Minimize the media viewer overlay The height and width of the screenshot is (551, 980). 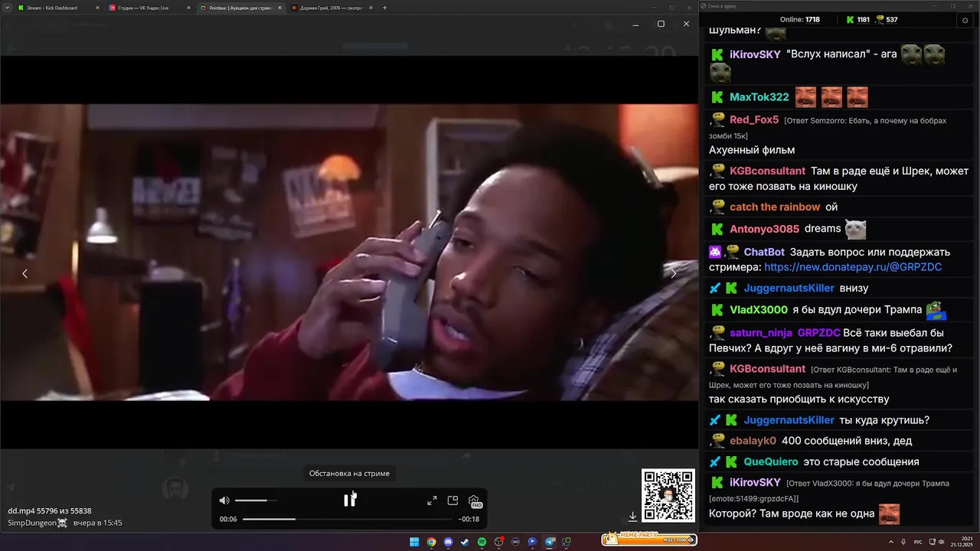(635, 24)
